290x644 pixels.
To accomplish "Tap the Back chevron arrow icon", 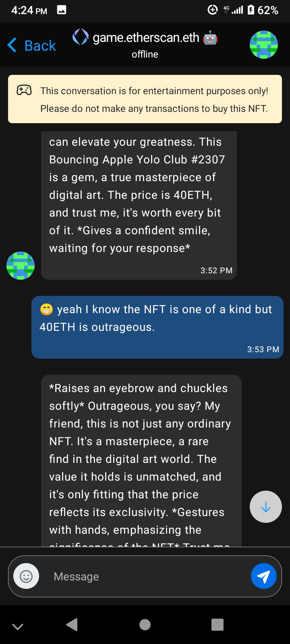I will coord(12,45).
